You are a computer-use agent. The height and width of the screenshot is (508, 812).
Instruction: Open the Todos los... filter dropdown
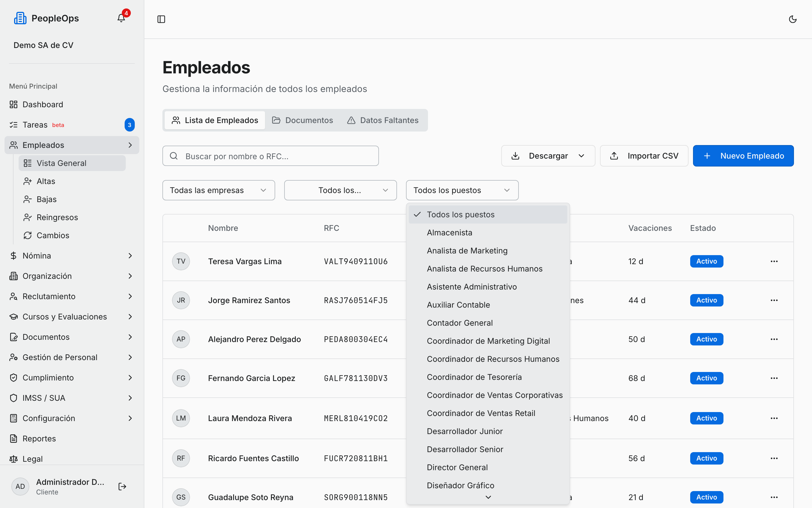point(340,190)
